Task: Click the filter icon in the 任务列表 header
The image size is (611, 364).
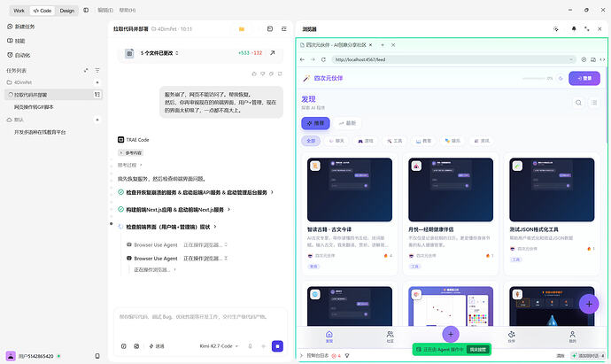Action: point(97,70)
